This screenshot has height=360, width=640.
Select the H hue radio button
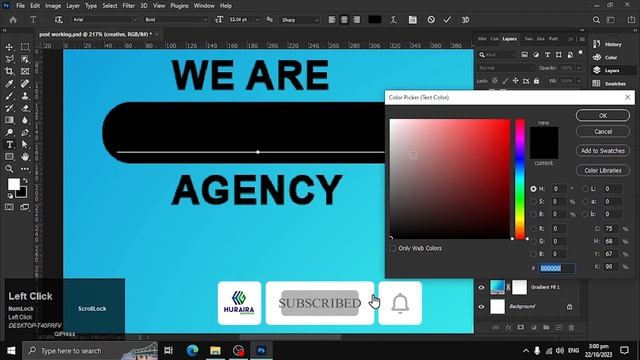pyautogui.click(x=533, y=189)
